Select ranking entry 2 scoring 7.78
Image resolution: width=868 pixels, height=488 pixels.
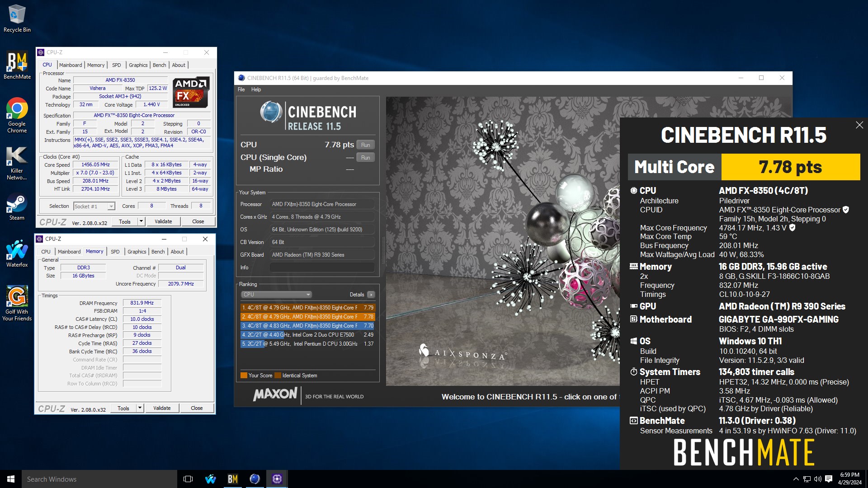[307, 317]
